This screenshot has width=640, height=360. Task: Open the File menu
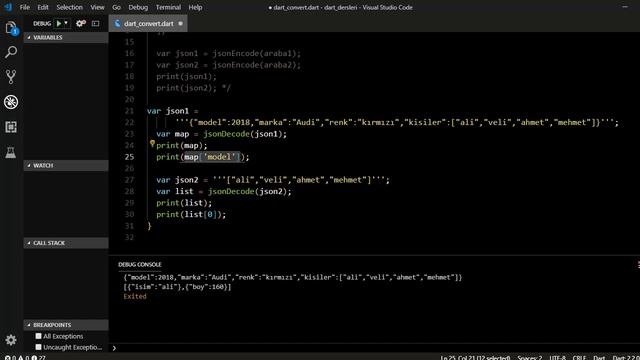click(24, 7)
